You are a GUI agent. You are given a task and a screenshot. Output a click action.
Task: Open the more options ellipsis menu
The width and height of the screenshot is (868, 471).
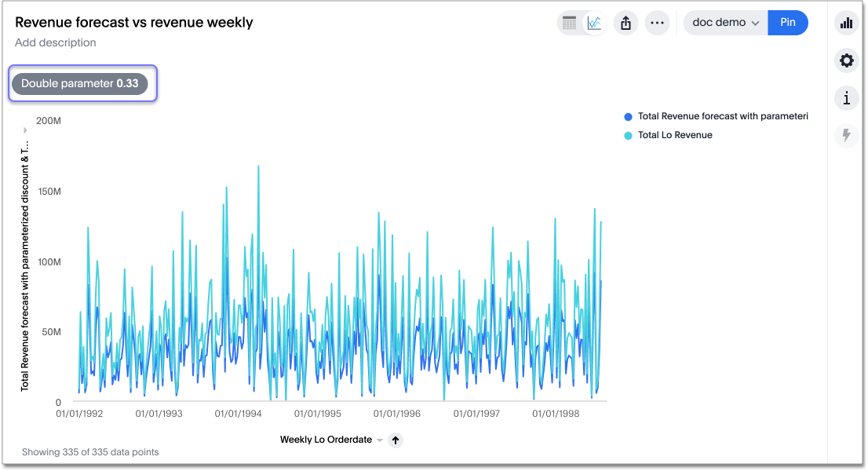tap(657, 23)
